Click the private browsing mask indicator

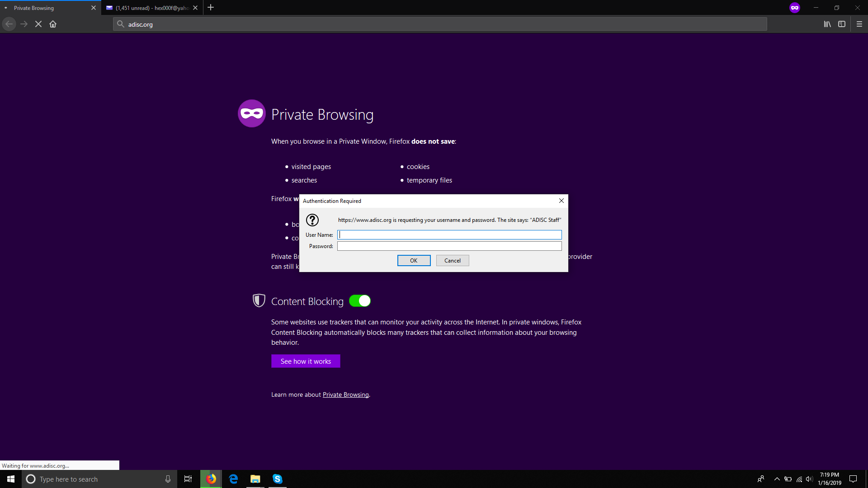(795, 8)
